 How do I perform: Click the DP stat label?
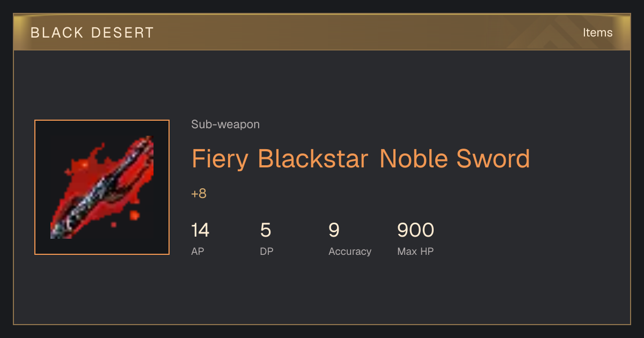tap(266, 251)
